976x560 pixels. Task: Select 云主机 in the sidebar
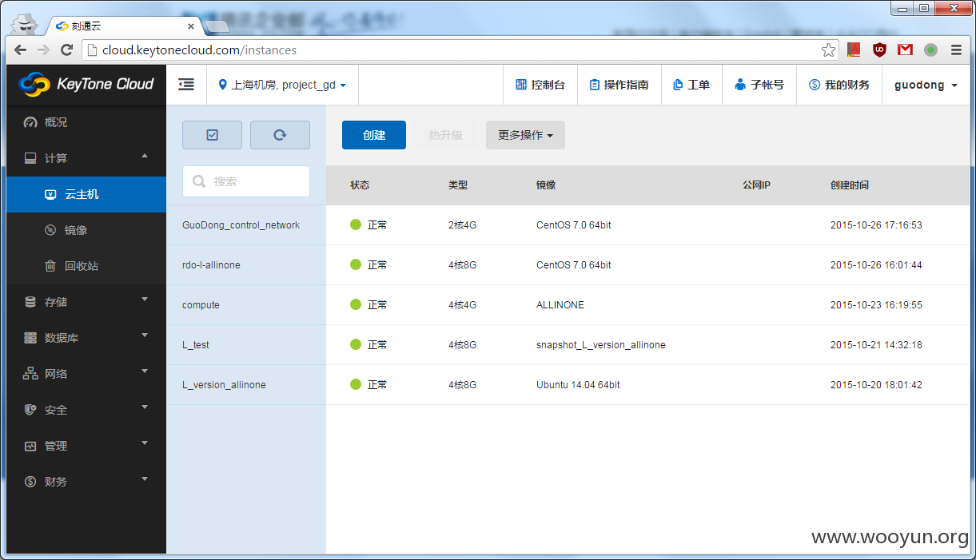(x=86, y=194)
